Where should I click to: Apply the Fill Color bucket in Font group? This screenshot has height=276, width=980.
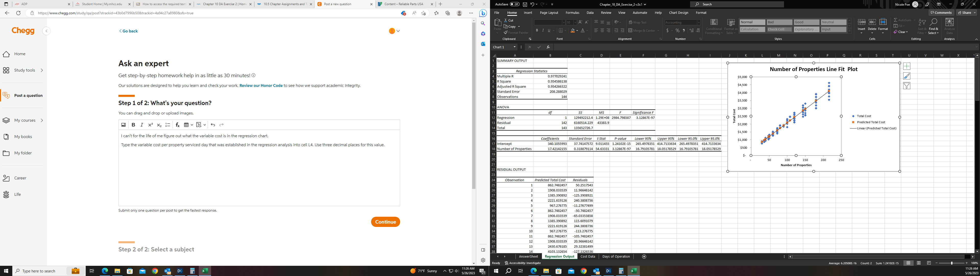pos(572,30)
